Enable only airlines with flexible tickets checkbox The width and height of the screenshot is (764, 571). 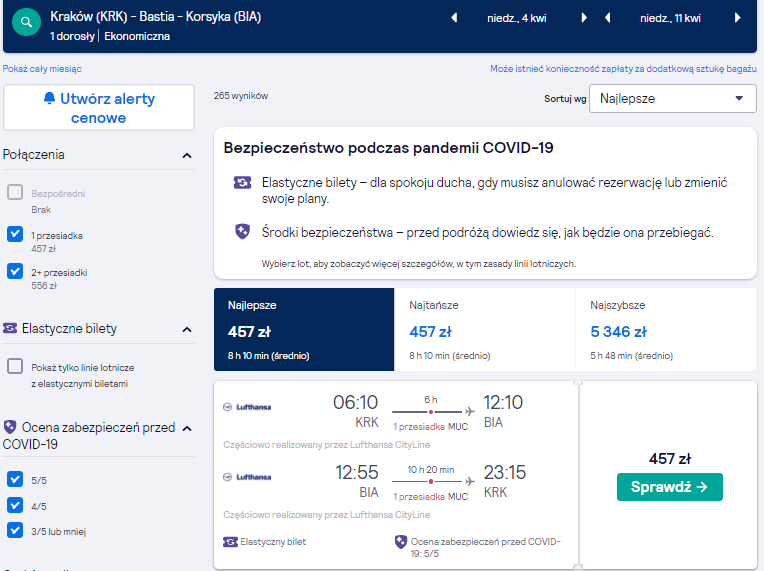tap(15, 366)
